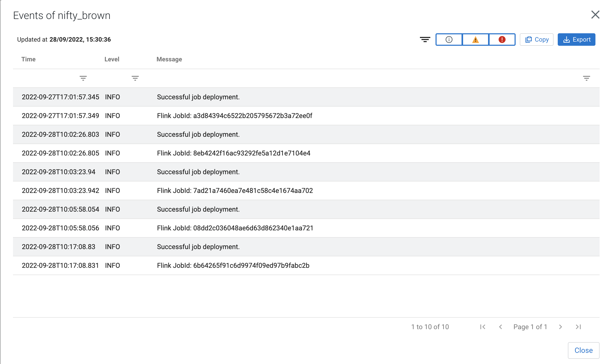
Task: Toggle the INFO level filter button
Action: tap(449, 39)
